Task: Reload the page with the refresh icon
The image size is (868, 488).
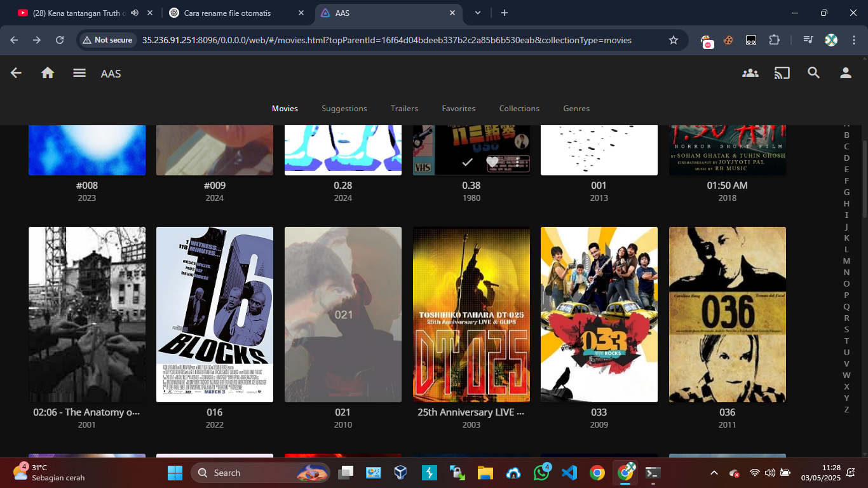Action: pos(60,40)
